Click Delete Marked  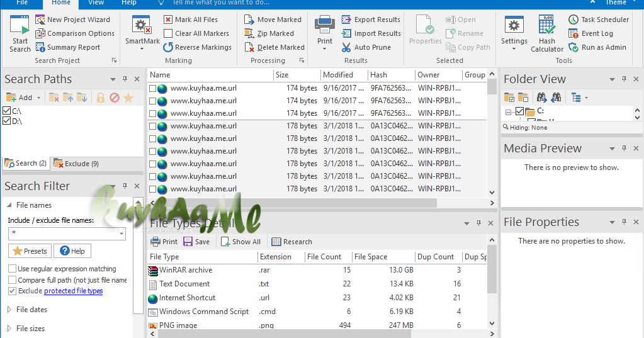coord(274,47)
